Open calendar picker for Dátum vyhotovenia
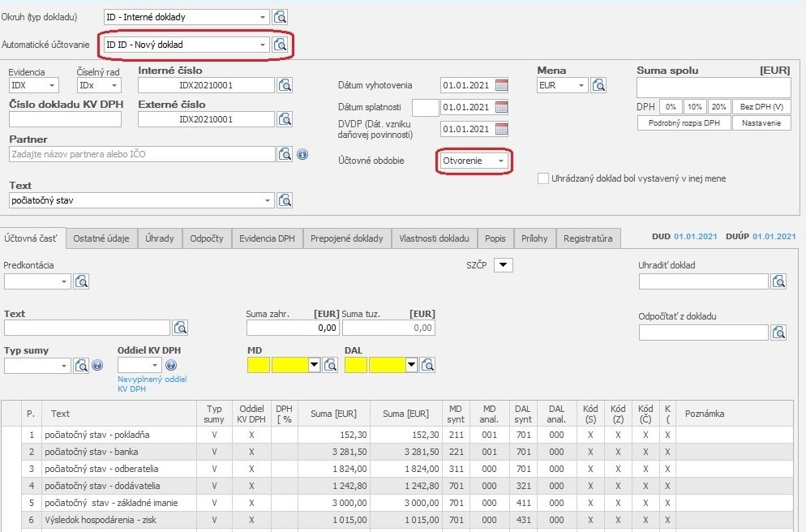The width and height of the screenshot is (806, 532). 501,85
